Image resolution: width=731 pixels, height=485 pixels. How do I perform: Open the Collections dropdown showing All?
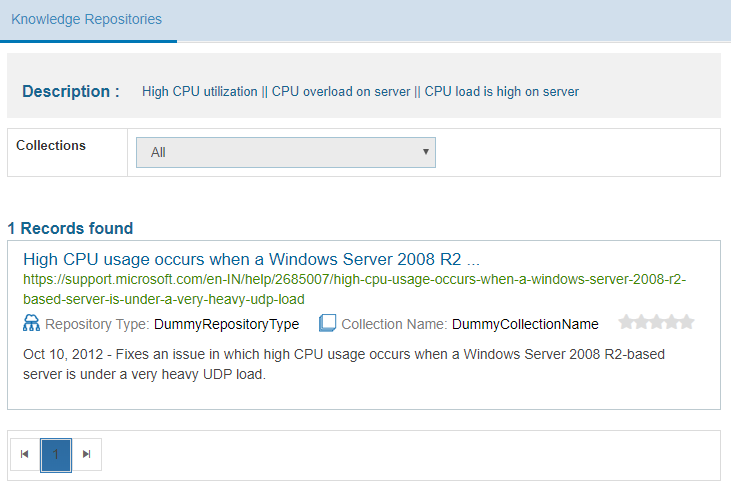pyautogui.click(x=285, y=152)
